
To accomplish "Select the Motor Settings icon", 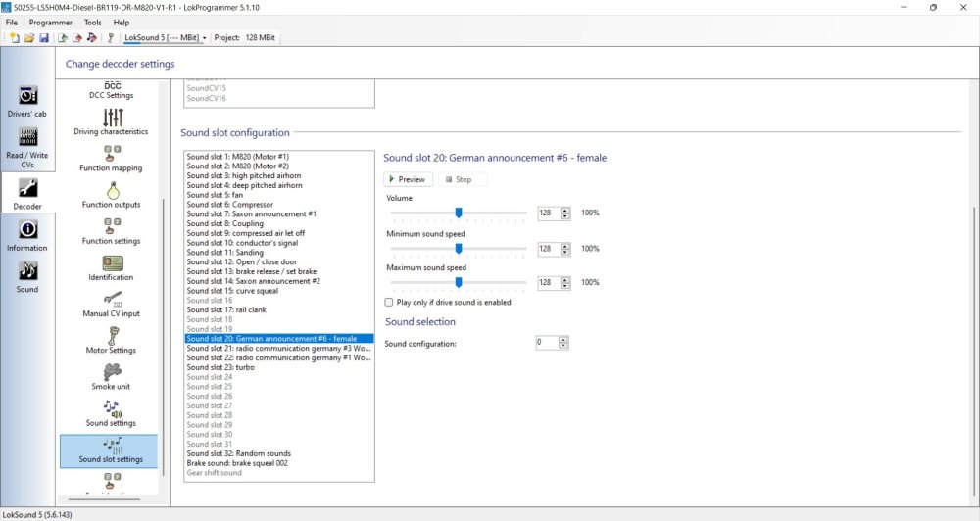I will (111, 338).
